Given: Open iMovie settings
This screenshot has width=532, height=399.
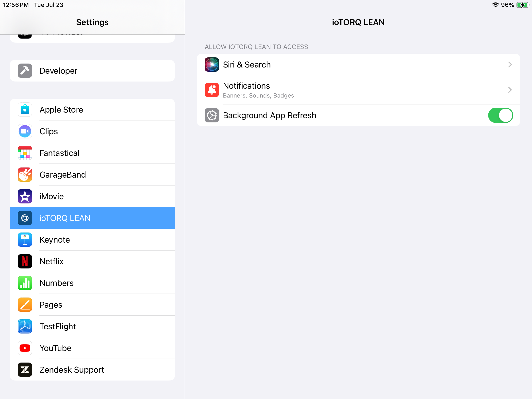Looking at the screenshot, I should [92, 196].
